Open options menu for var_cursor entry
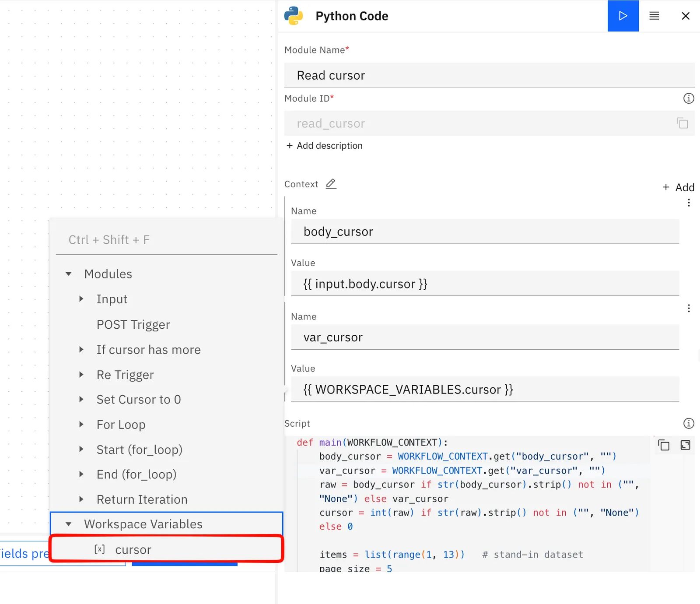 coord(689,308)
